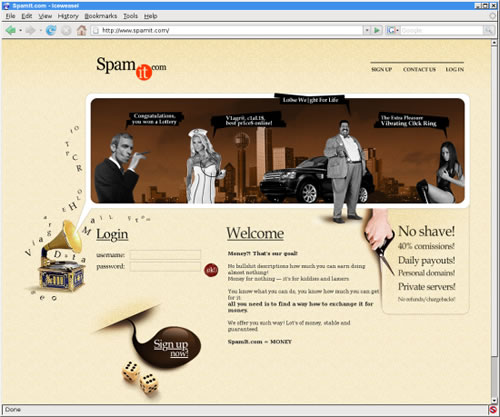Click the green Back arrow button

11,30
